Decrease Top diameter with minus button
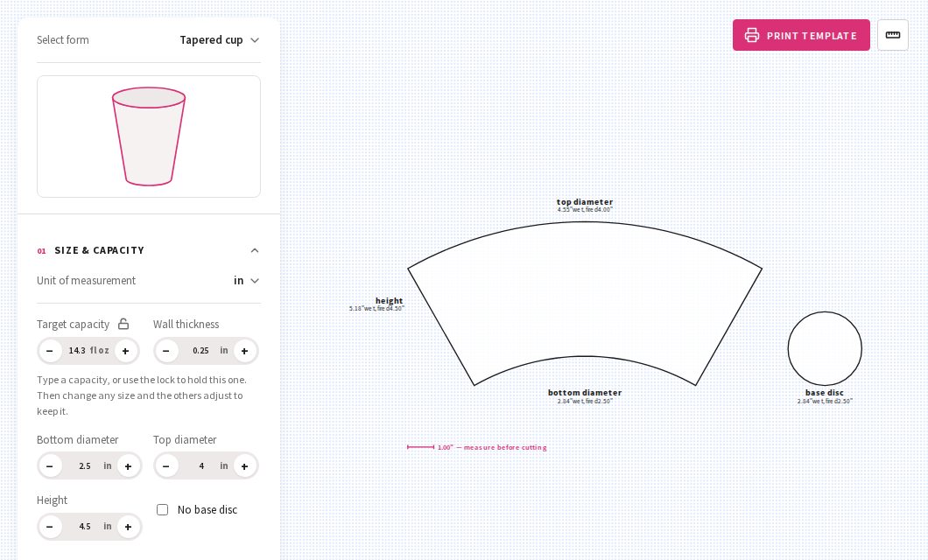 (x=166, y=466)
